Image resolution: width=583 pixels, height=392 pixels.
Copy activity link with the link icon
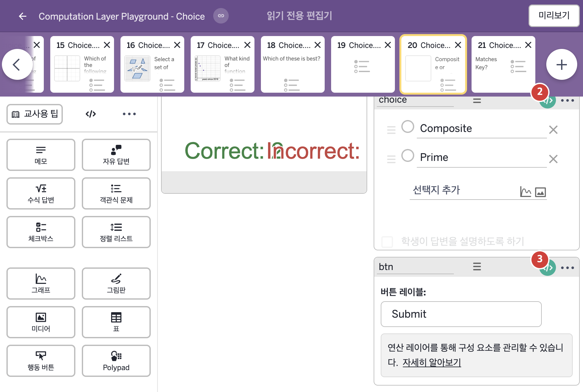pyautogui.click(x=221, y=16)
